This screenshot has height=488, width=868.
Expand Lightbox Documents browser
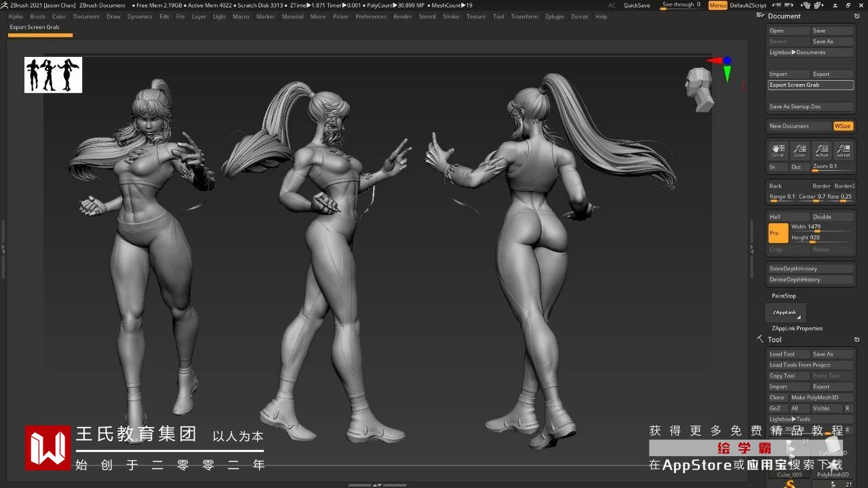click(x=810, y=52)
